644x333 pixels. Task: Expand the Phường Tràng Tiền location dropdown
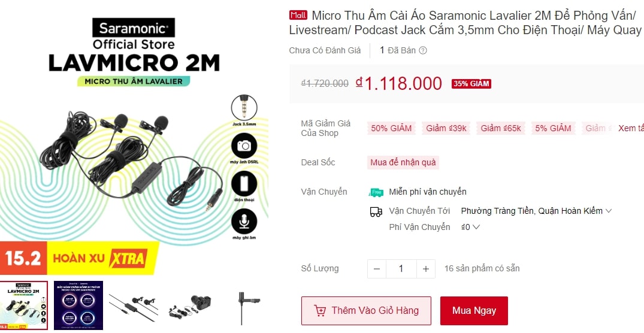609,211
